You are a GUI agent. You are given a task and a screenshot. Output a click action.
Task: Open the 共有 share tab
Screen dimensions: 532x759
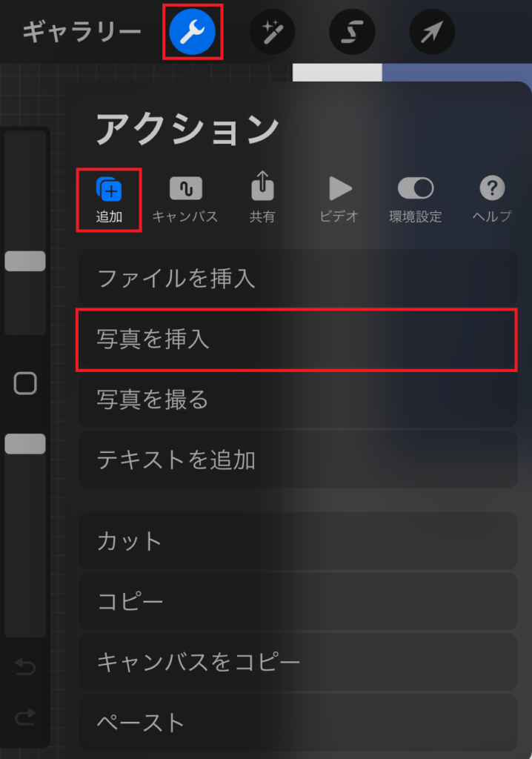pyautogui.click(x=262, y=197)
